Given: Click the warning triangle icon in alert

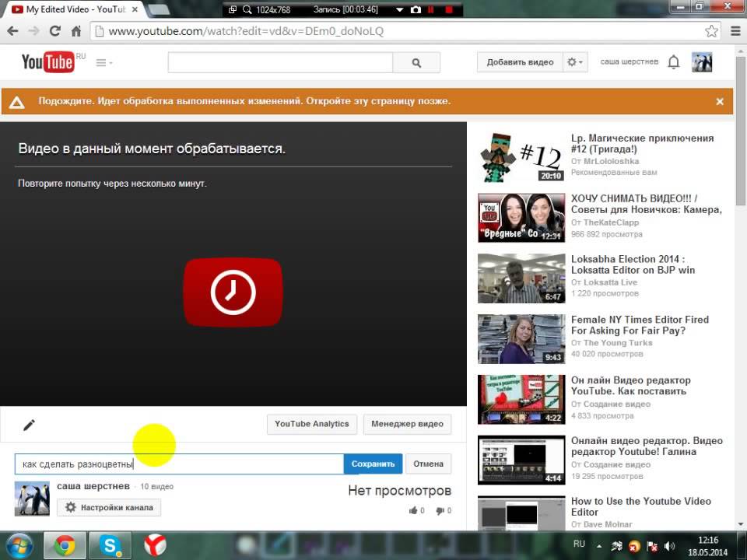Looking at the screenshot, I should click(16, 102).
